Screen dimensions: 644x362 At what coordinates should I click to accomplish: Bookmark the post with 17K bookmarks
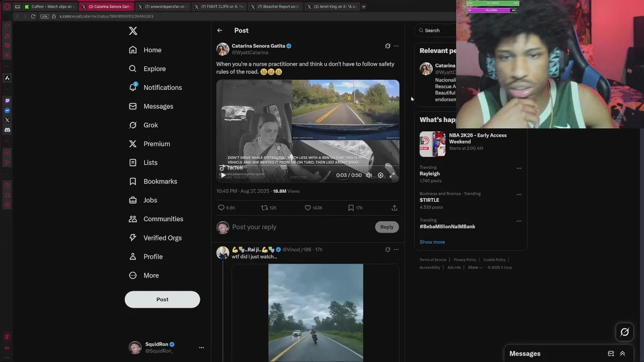355,208
